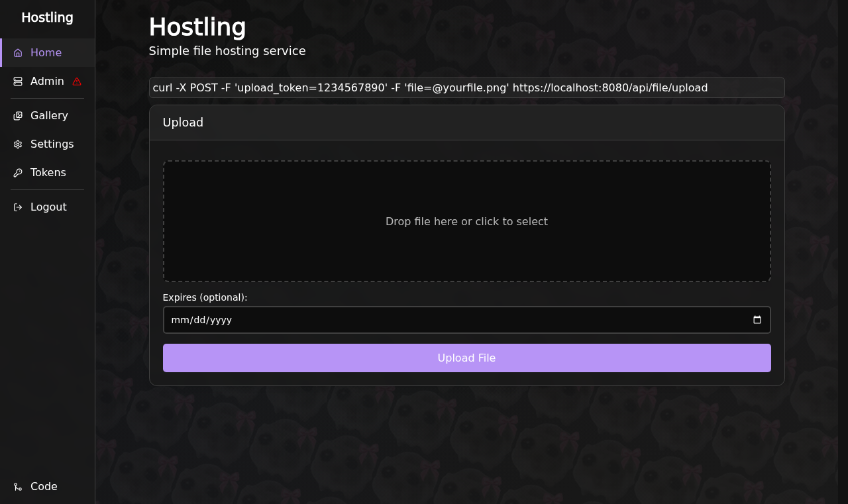Image resolution: width=848 pixels, height=504 pixels.
Task: Click the red warning triangle beside Admin
Action: pos(77,81)
